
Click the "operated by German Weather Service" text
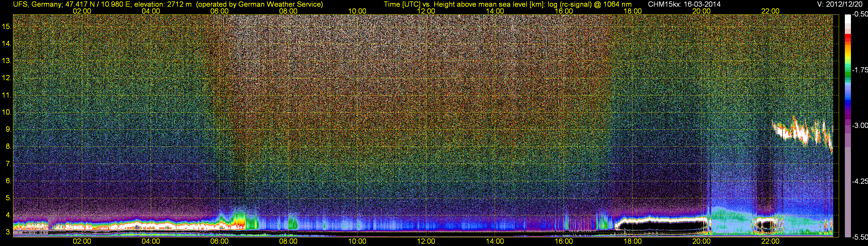pos(260,4)
